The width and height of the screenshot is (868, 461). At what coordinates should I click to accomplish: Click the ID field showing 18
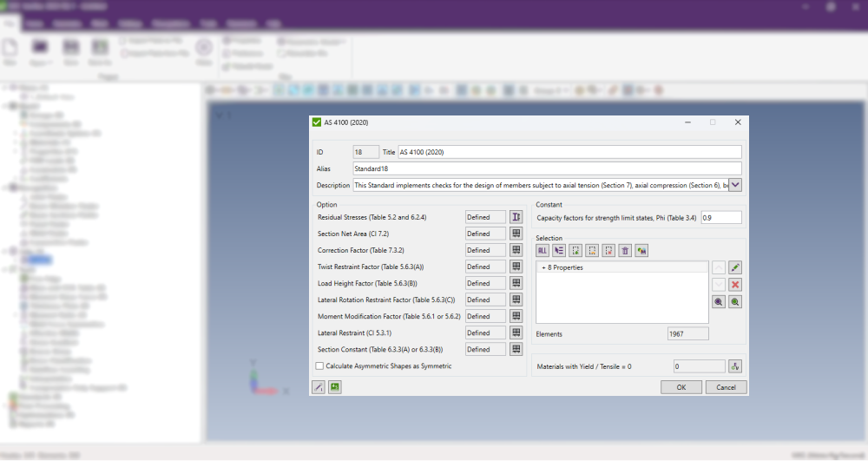[x=366, y=152]
